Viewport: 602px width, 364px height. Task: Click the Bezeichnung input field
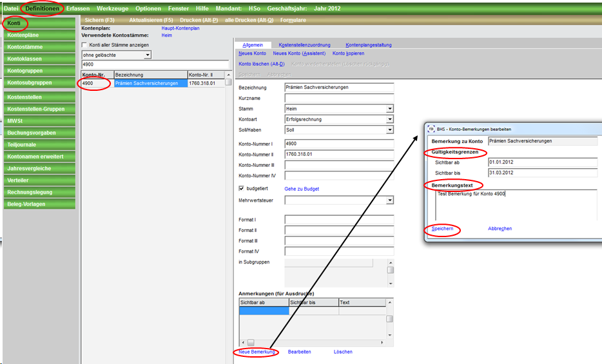click(339, 88)
